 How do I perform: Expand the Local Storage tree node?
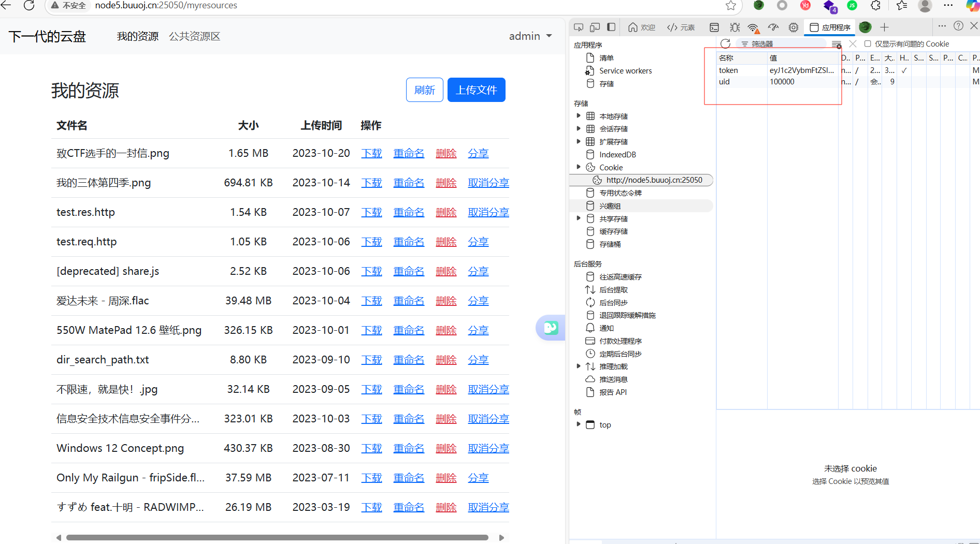point(579,116)
